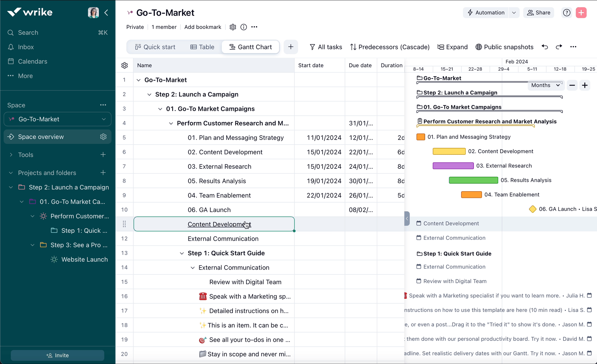Open the Space overview settings gear
597x364 pixels.
[x=103, y=137]
